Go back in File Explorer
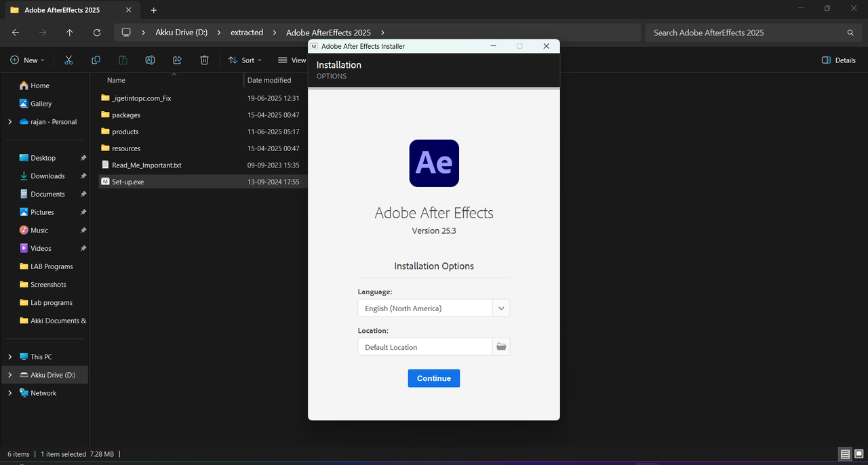 coord(16,33)
